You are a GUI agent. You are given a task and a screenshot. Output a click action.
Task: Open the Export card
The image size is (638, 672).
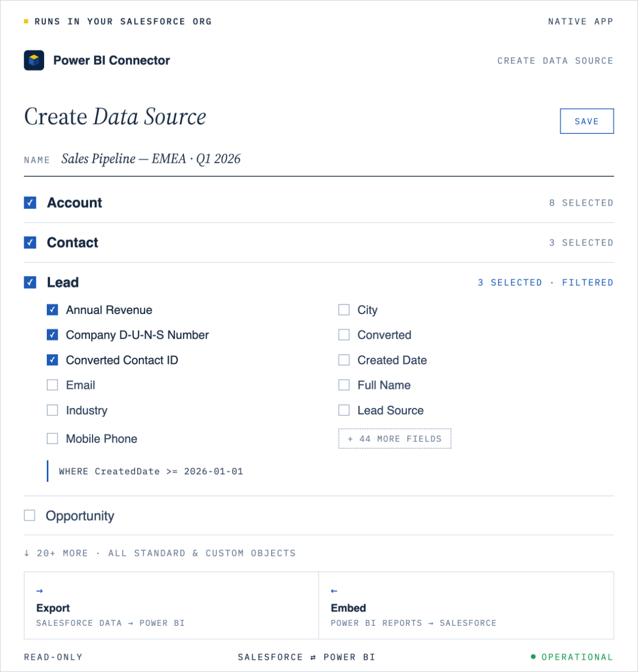[172, 605]
